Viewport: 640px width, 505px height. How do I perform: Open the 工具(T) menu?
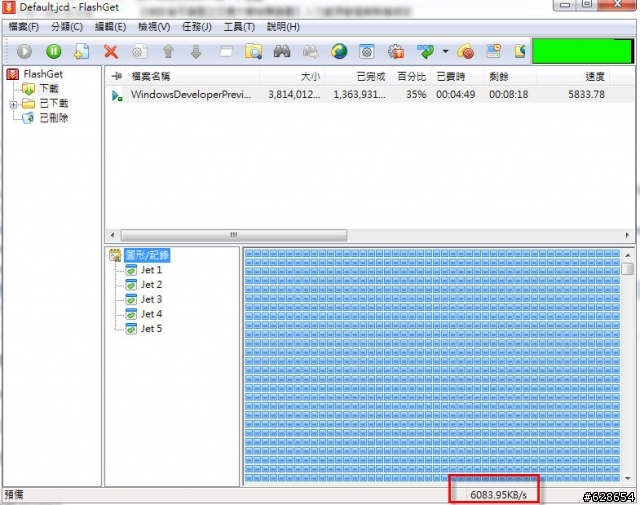pos(239,27)
